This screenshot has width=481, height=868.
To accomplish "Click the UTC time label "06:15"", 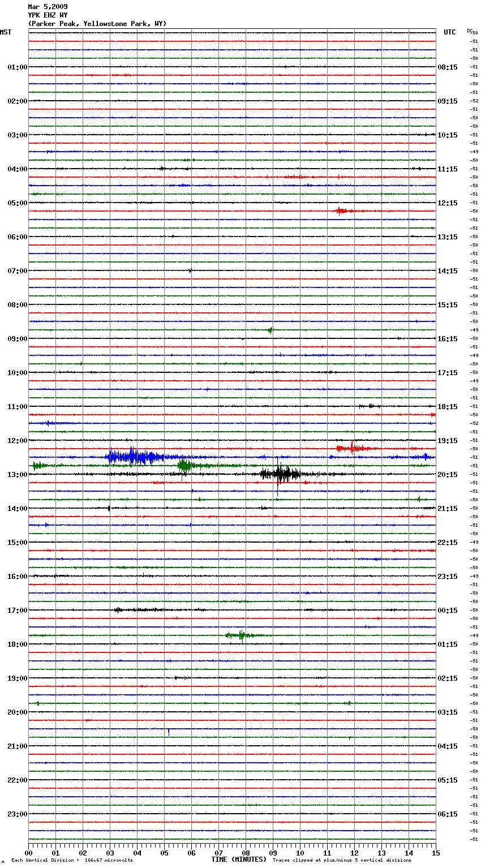I will (x=448, y=814).
